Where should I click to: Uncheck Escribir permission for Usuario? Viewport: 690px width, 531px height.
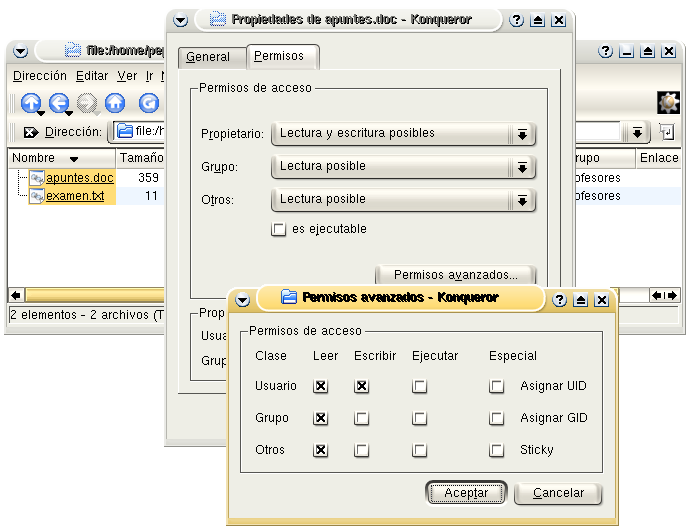361,386
